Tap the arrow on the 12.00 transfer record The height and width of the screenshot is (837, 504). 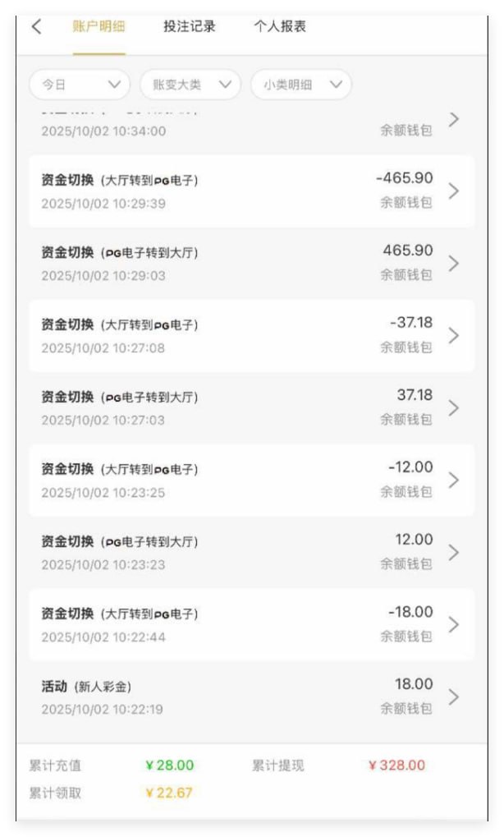tap(455, 552)
